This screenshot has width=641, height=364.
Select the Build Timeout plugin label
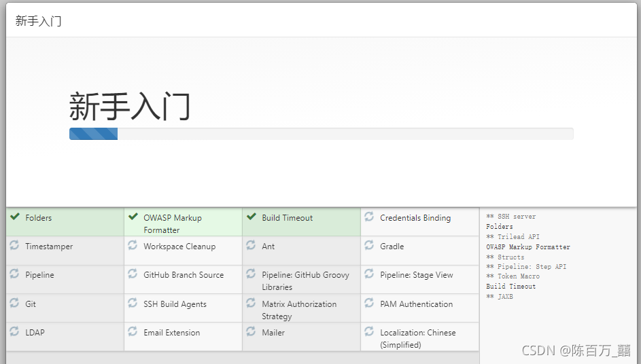(288, 218)
